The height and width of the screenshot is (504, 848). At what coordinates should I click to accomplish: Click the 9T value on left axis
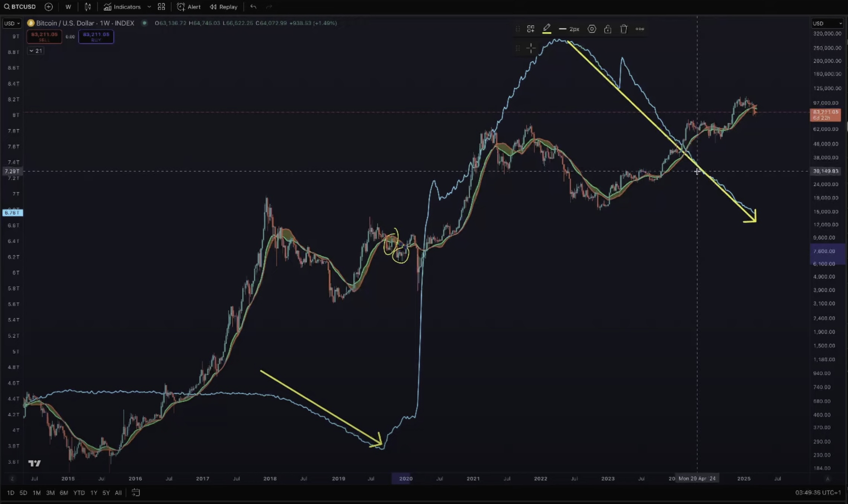16,36
